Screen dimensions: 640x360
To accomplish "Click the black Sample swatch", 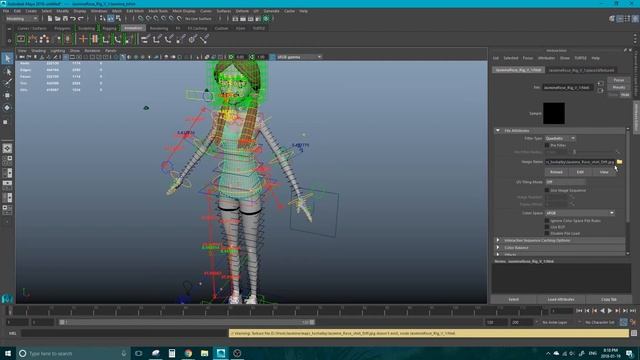I will [x=554, y=113].
